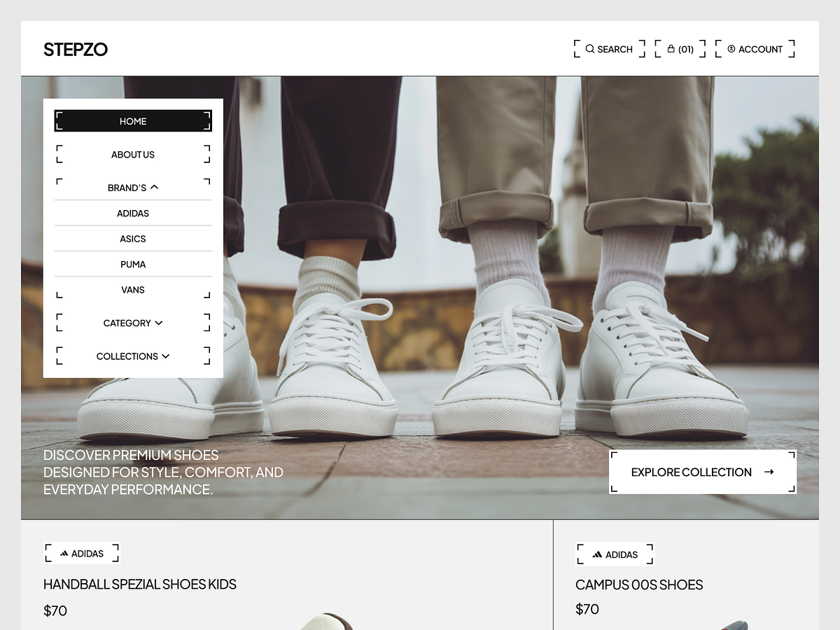Open the CAMPUS 00S SHOES product
This screenshot has width=840, height=630.
[639, 584]
